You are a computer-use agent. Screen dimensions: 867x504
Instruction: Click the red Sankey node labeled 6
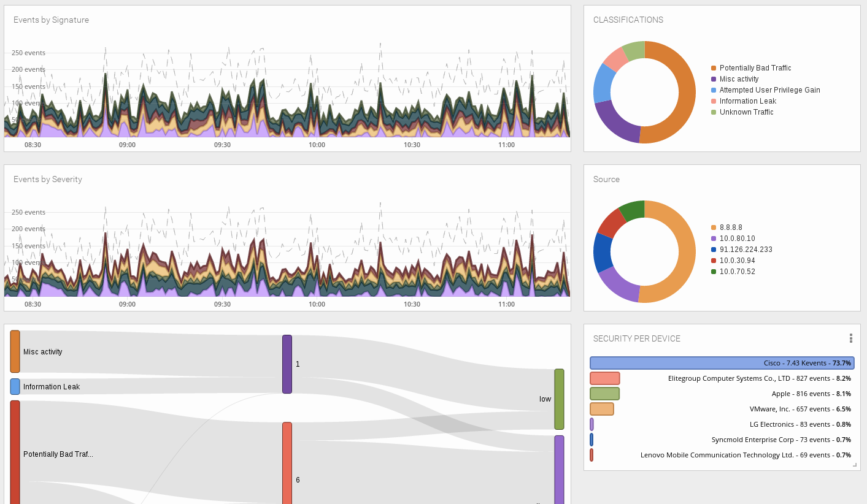click(x=287, y=463)
